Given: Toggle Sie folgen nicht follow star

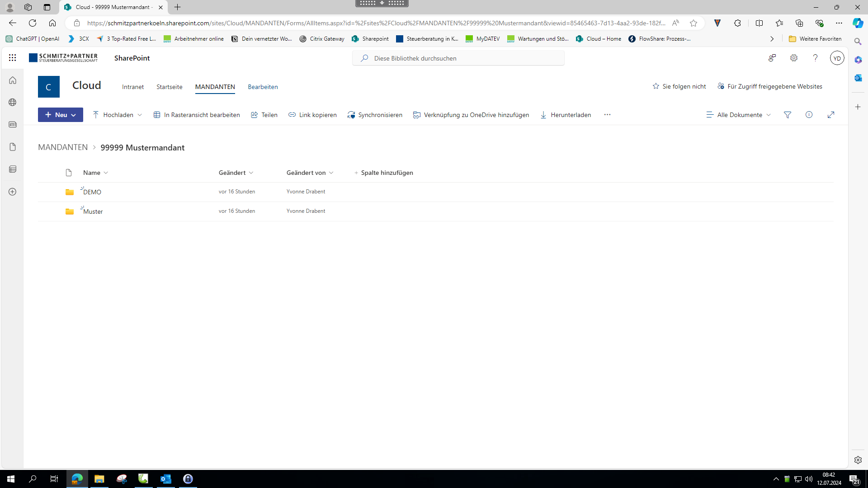Looking at the screenshot, I should [x=679, y=86].
